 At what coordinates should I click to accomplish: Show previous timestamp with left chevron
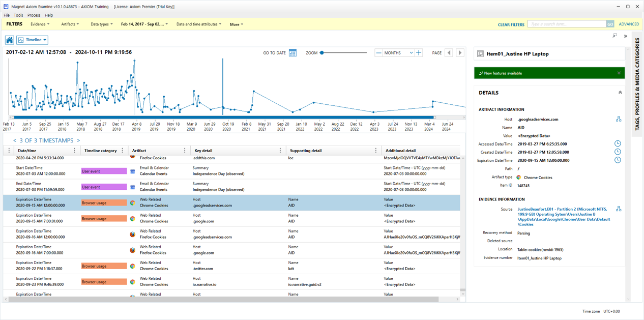pyautogui.click(x=15, y=140)
